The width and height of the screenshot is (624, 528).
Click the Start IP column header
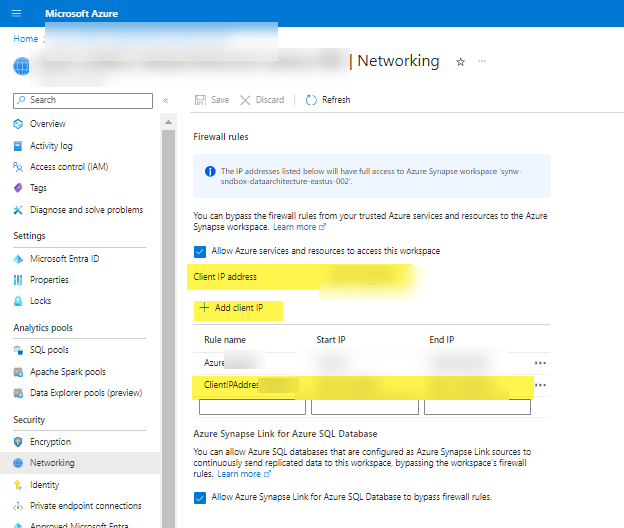[331, 340]
